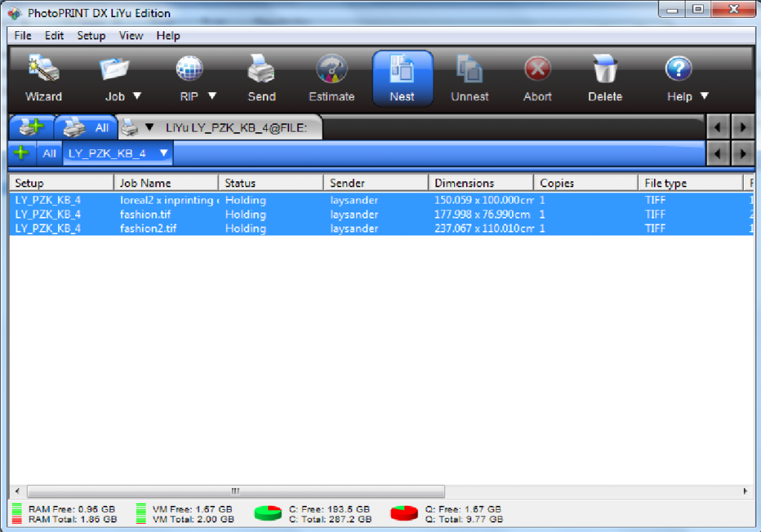Click the horizontal scrollbar thumb

coord(235,491)
